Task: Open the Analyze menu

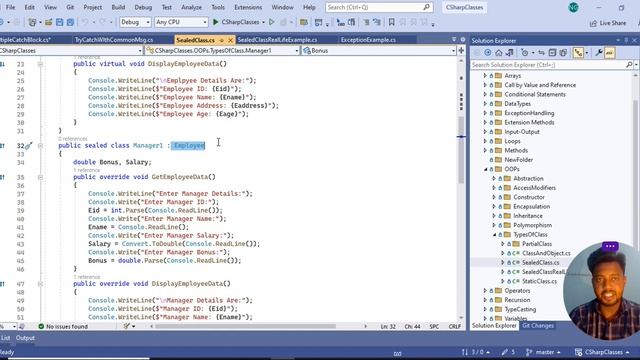Action: (191, 7)
